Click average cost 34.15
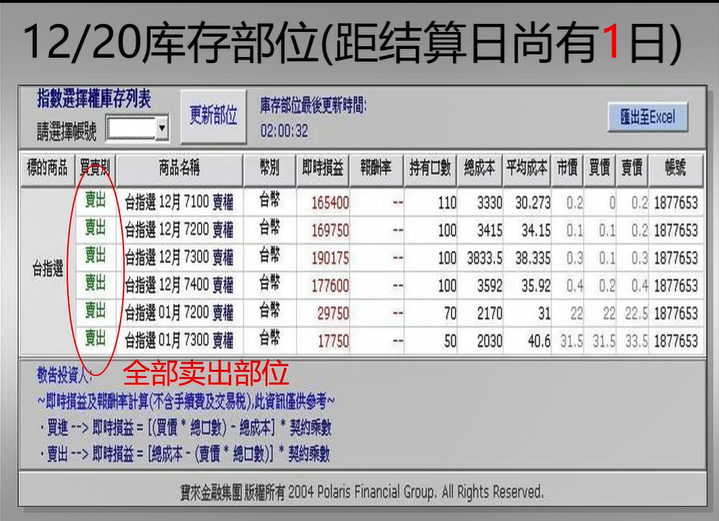This screenshot has width=719, height=521. 536,230
